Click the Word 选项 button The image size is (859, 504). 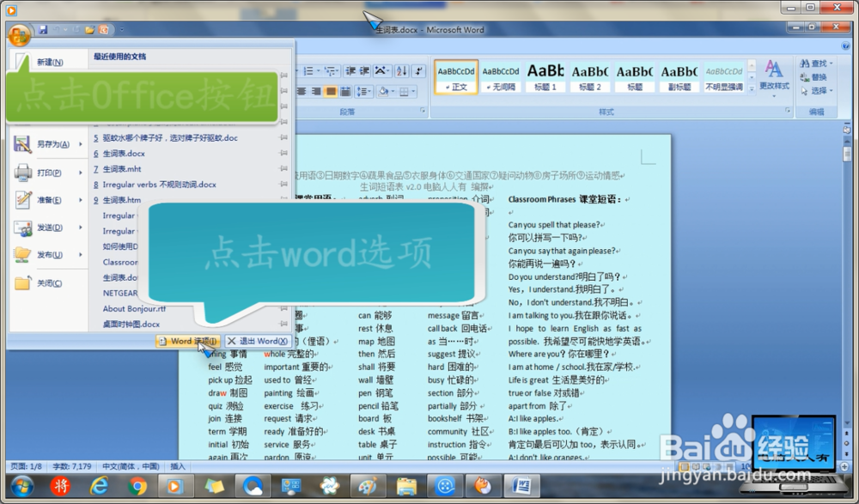click(188, 342)
